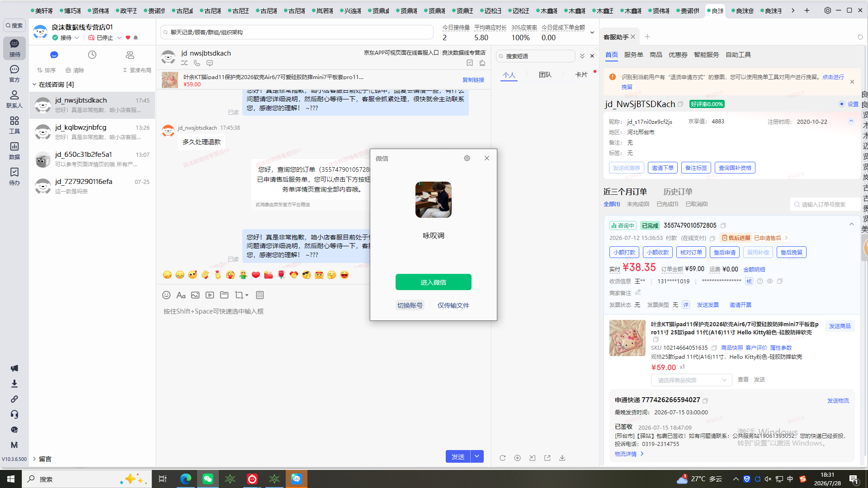Open the jd_650c31b2fe5a1 conversation
Viewport: 868px width, 488px height.
(x=92, y=159)
